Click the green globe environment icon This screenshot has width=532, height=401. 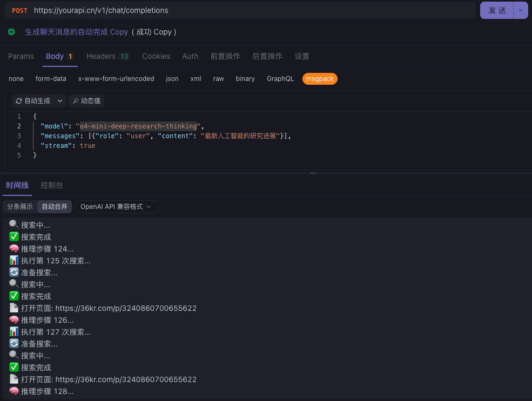11,32
